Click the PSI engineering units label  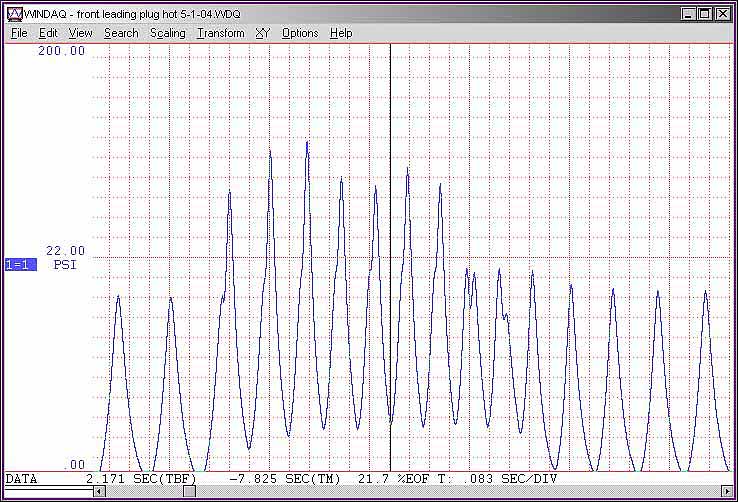tap(65, 265)
